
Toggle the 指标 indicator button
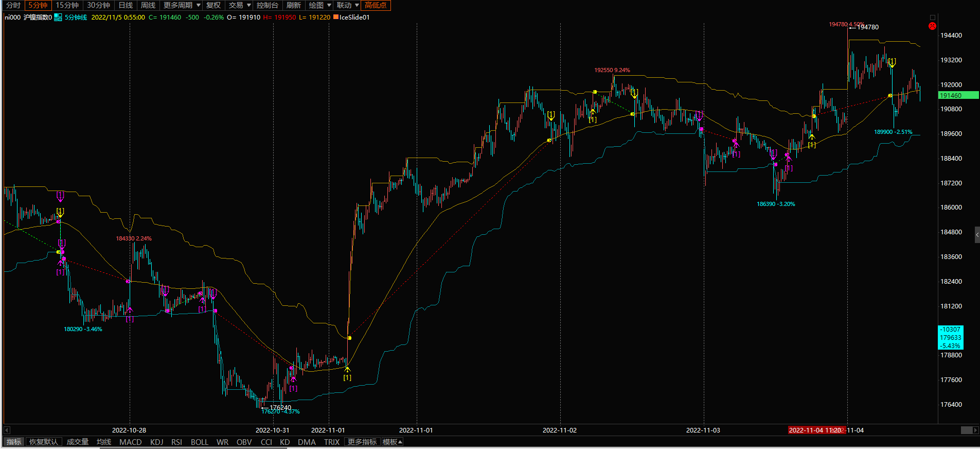14,442
